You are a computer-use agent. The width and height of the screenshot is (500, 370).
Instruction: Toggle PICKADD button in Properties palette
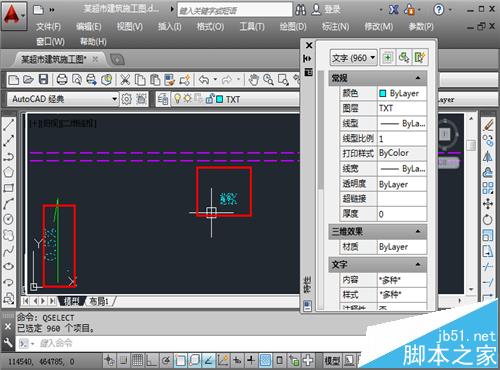pos(388,58)
